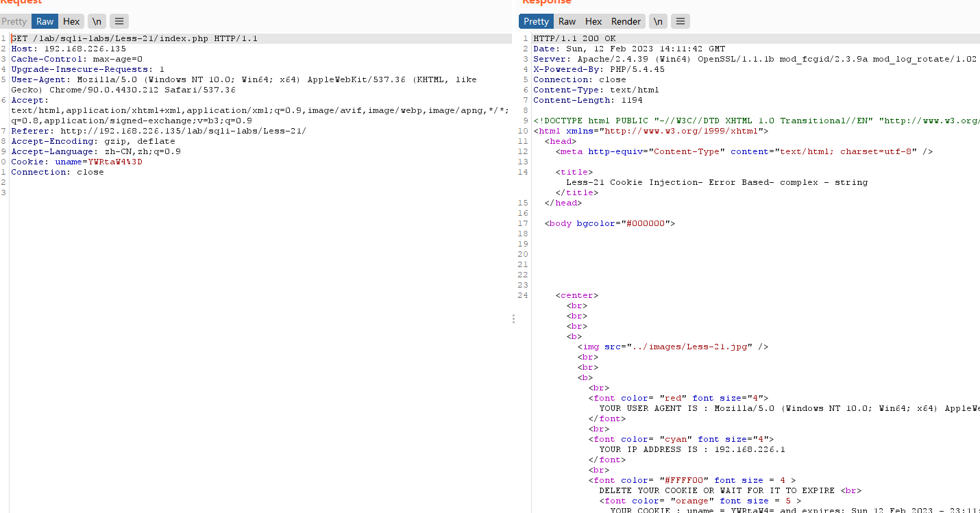Click the Less-21 Cookie Injection title text

click(x=717, y=182)
